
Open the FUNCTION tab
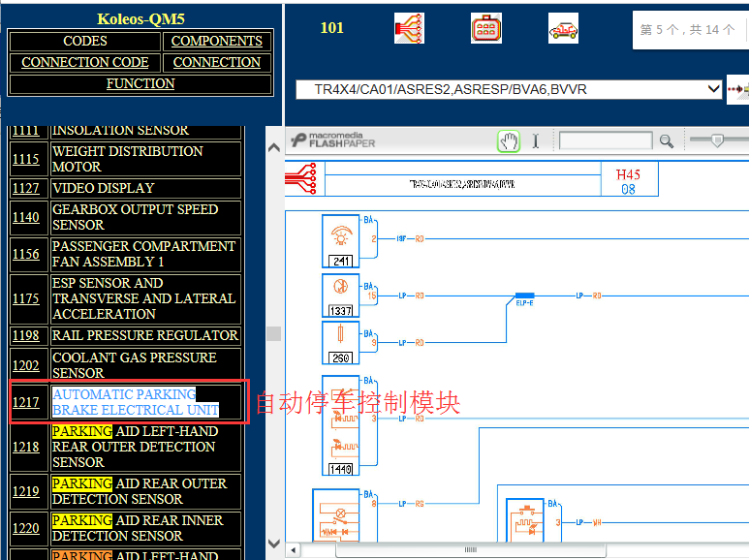pos(140,83)
